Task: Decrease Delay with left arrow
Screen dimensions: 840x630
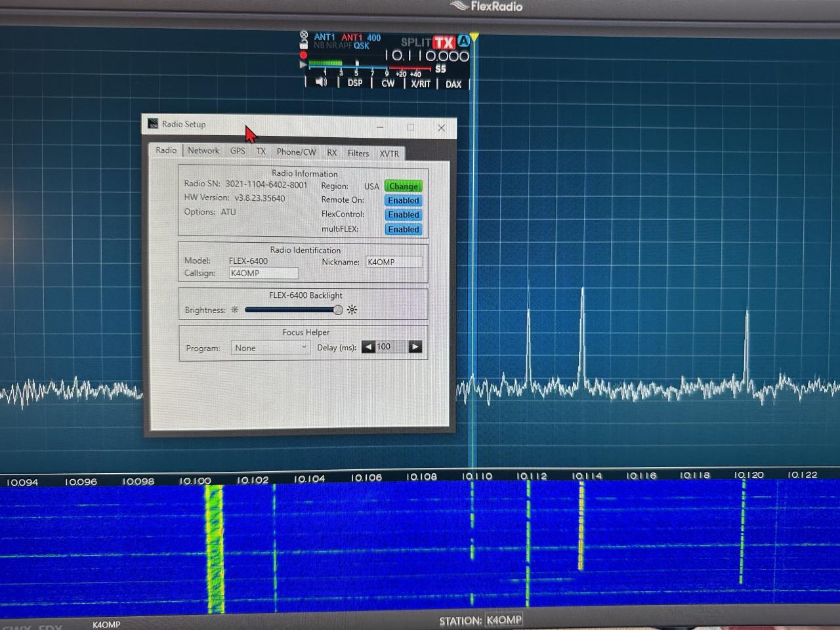Action: [x=368, y=347]
